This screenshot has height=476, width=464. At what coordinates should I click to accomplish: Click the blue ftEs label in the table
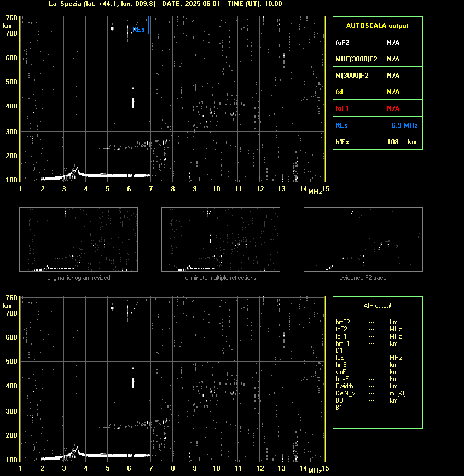coord(341,125)
